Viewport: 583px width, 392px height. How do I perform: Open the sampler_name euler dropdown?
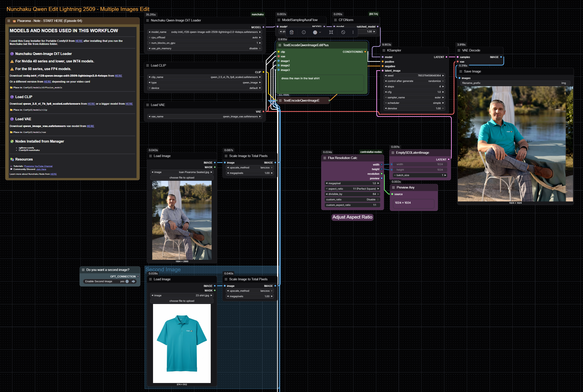[x=414, y=97]
